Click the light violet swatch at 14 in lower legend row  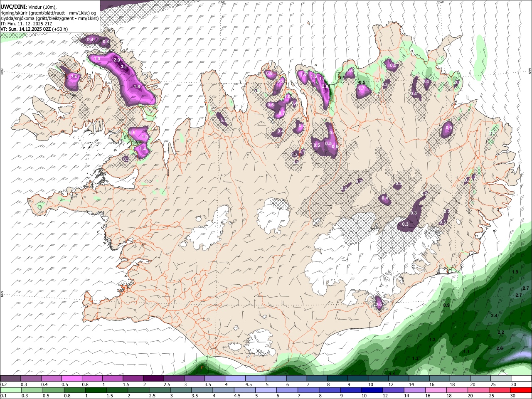414,390
